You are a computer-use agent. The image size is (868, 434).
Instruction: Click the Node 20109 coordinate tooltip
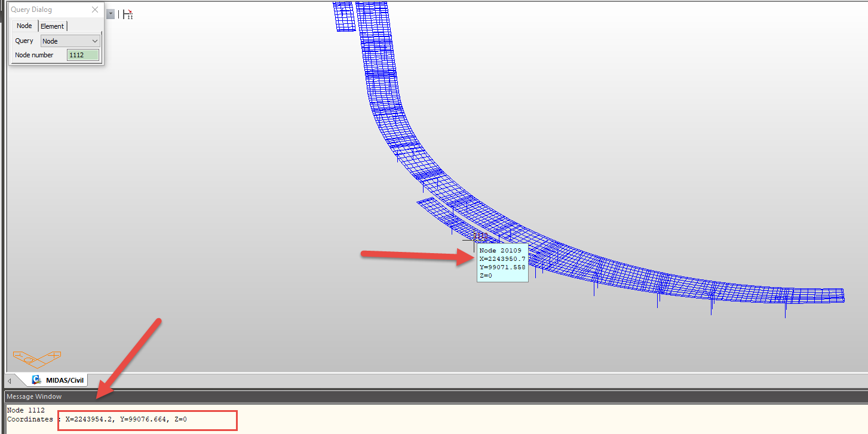pos(502,263)
